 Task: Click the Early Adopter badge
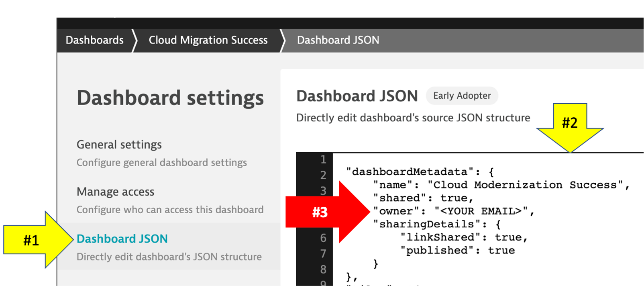click(x=462, y=96)
